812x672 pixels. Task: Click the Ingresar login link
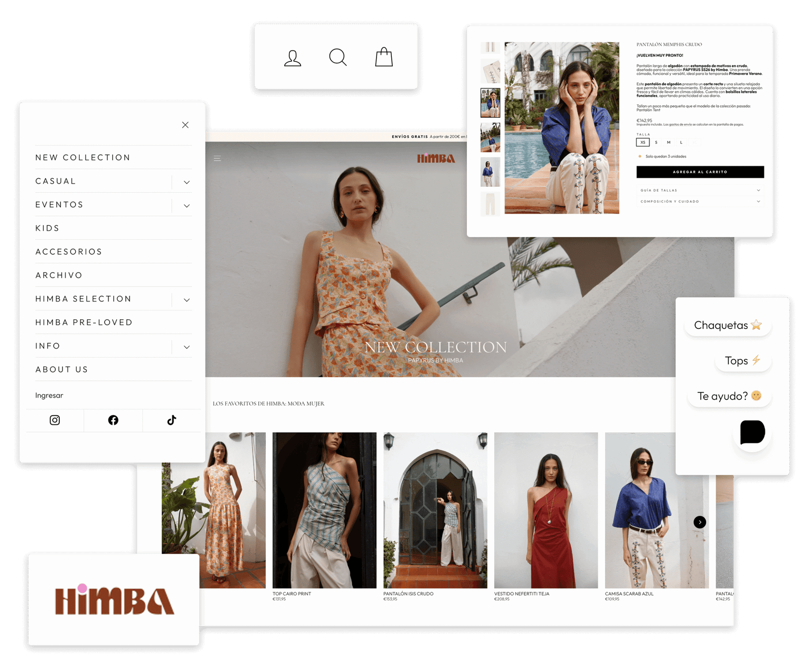click(49, 395)
